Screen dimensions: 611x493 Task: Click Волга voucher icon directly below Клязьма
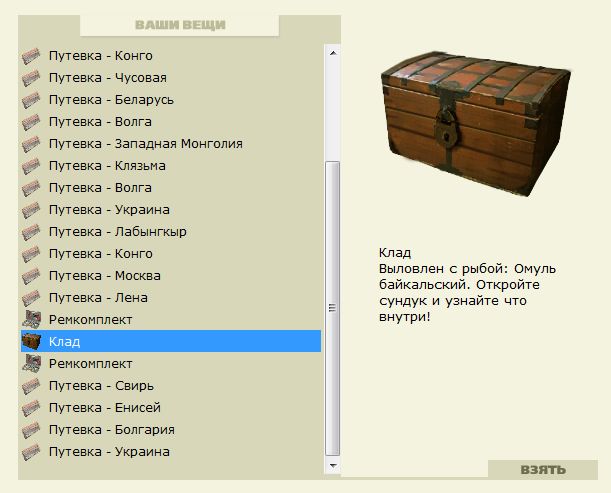click(x=31, y=188)
